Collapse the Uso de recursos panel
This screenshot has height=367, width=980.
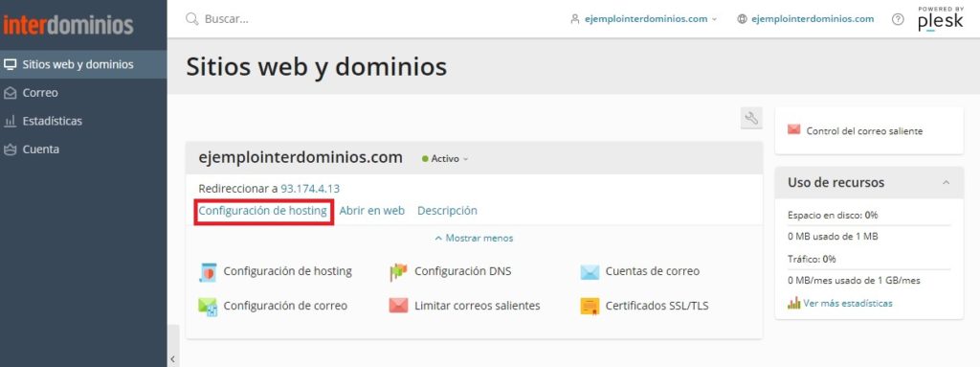click(946, 183)
